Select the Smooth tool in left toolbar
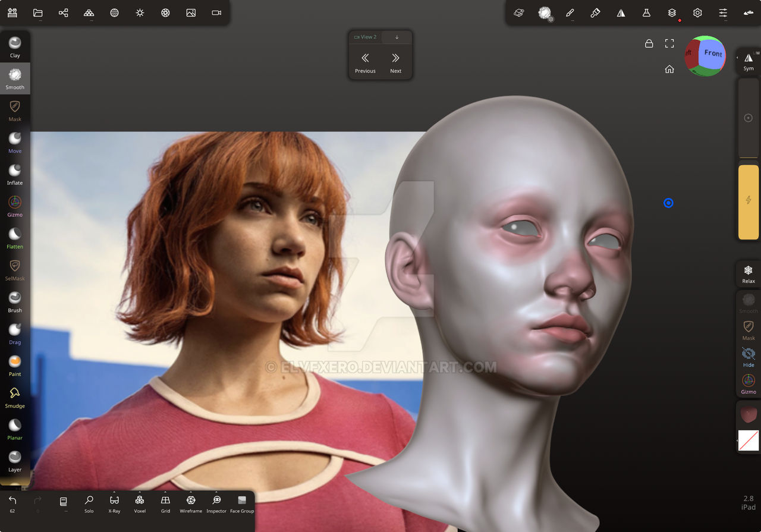 click(x=15, y=78)
